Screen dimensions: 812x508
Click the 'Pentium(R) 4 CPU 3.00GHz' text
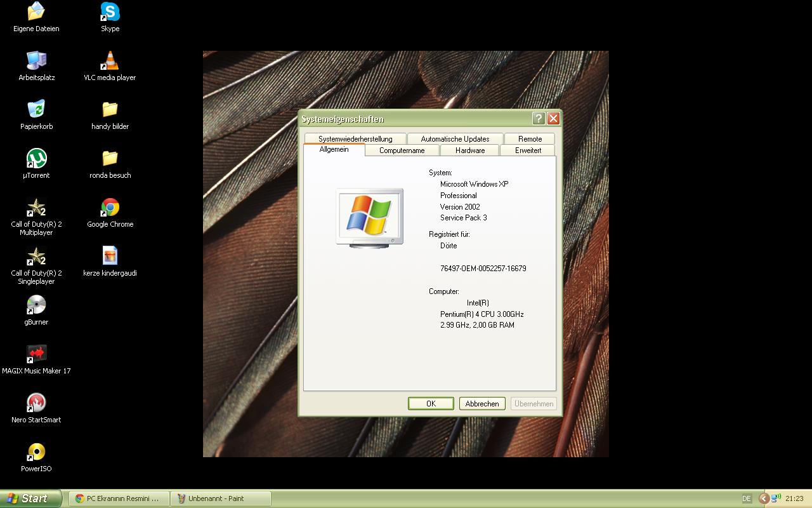click(x=482, y=314)
